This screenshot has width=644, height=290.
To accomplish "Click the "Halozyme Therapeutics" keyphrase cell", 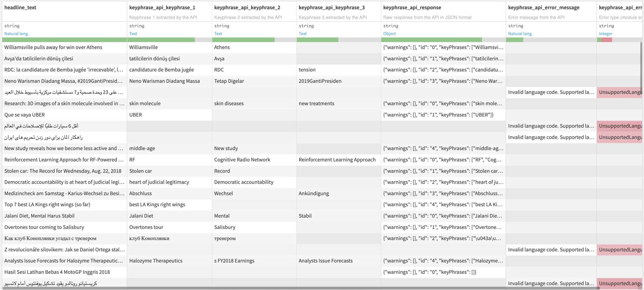I will click(x=156, y=260).
